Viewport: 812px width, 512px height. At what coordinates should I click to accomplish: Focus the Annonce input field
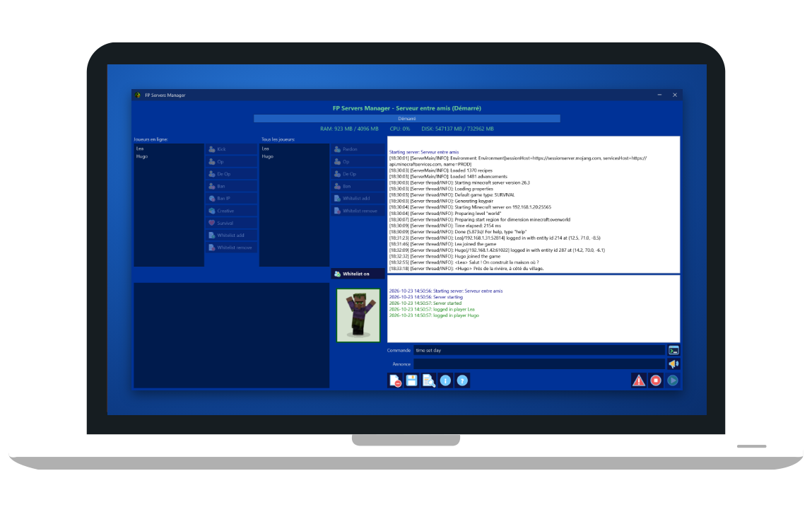539,364
